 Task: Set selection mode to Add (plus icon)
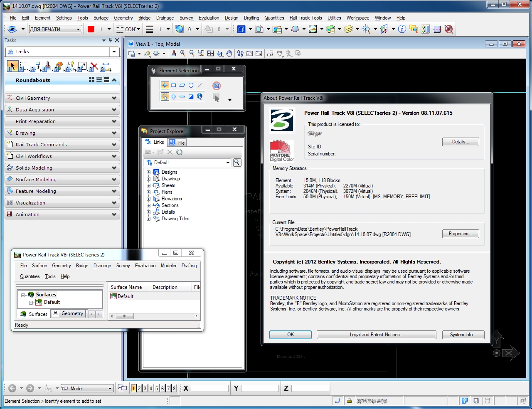click(x=174, y=97)
